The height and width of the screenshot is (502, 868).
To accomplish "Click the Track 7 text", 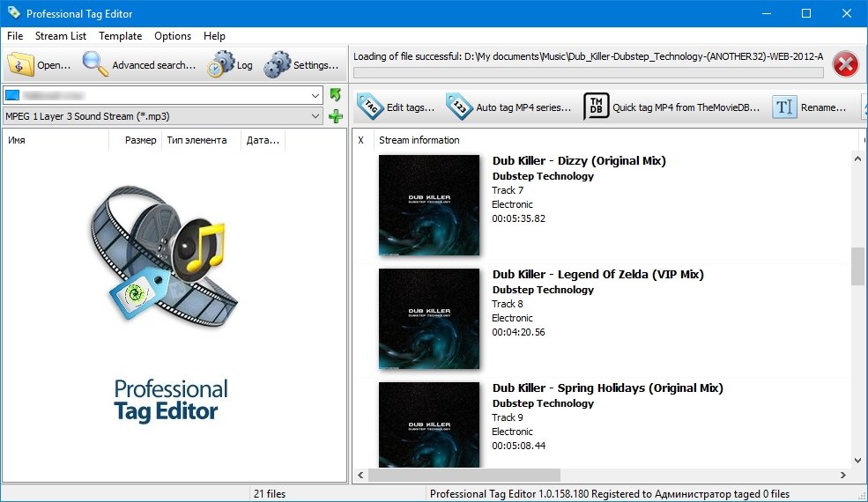I will point(508,190).
